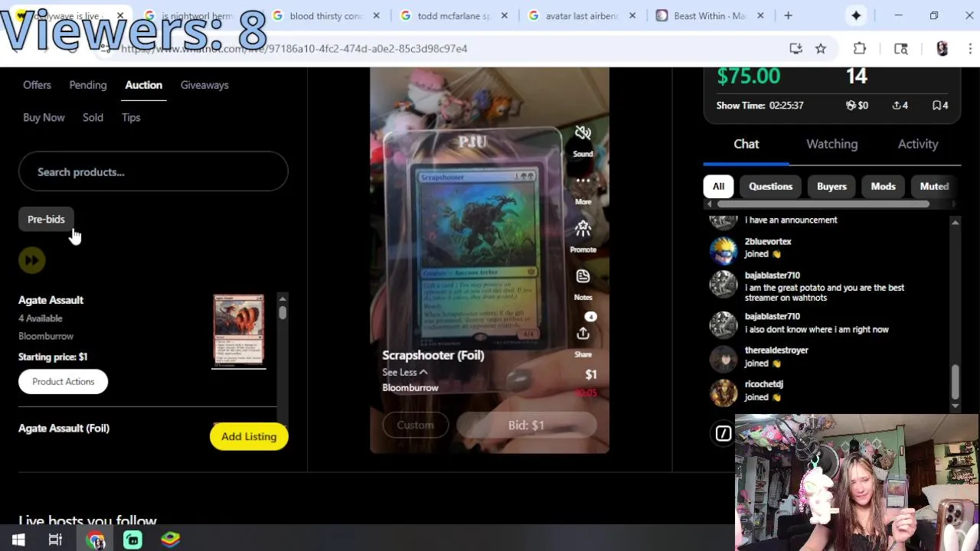Filter chat by Muted
The image size is (980, 551).
(934, 186)
